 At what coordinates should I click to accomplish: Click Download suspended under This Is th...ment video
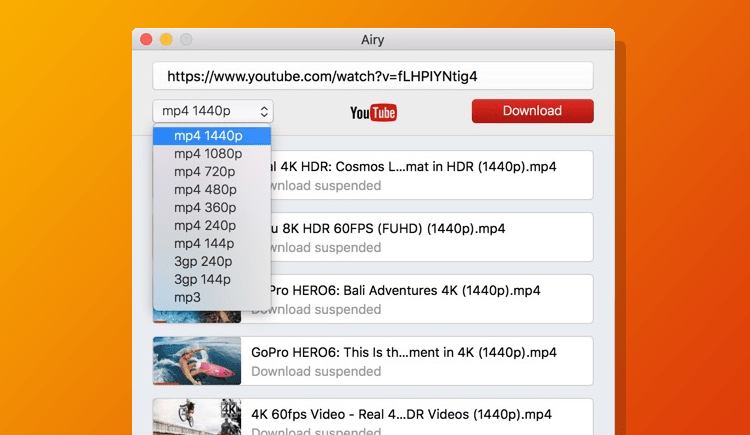click(x=316, y=371)
